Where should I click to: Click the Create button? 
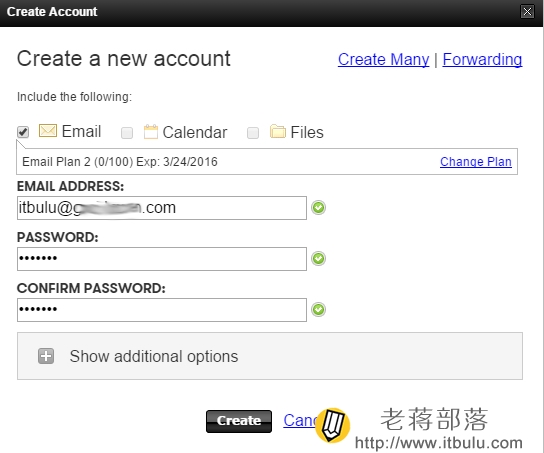click(x=239, y=421)
